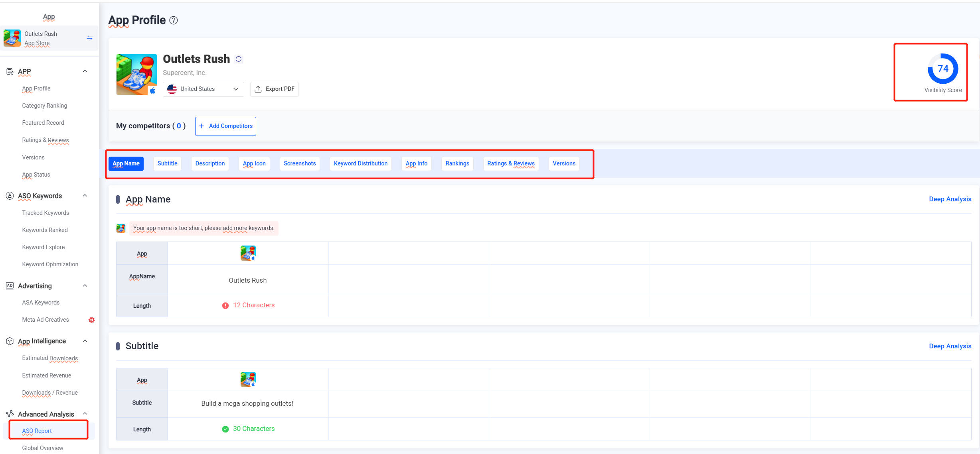Go to the Rankings tab
Viewport: 980px width, 454px height.
click(x=457, y=163)
